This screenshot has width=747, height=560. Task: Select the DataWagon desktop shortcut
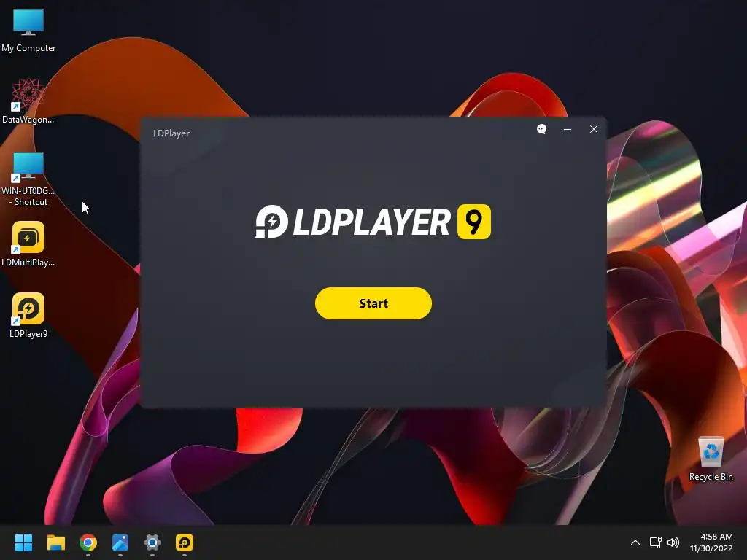(28, 102)
